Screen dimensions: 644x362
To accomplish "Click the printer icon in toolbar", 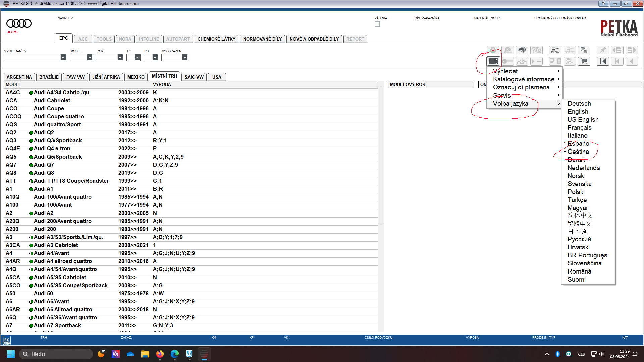I will [x=493, y=50].
